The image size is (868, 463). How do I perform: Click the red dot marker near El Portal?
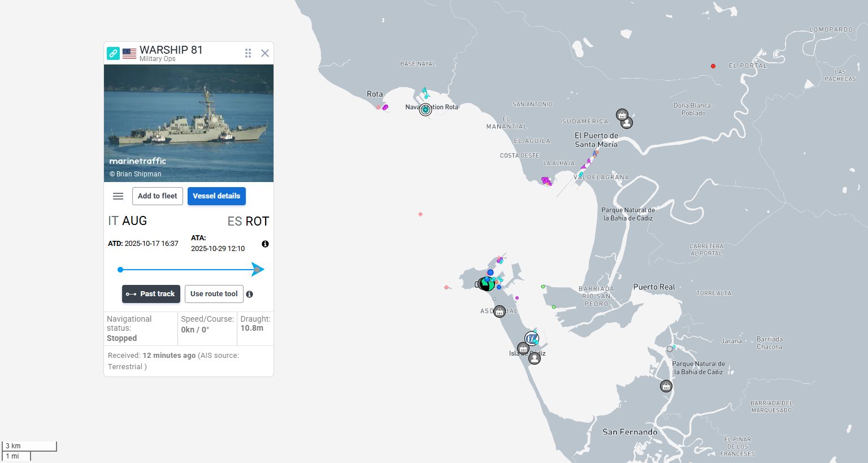713,66
